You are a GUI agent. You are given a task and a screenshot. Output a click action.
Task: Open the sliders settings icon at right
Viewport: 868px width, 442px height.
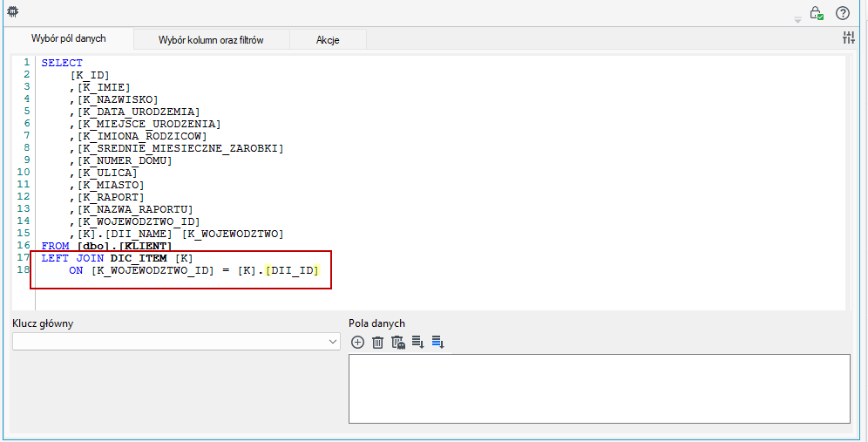[849, 37]
